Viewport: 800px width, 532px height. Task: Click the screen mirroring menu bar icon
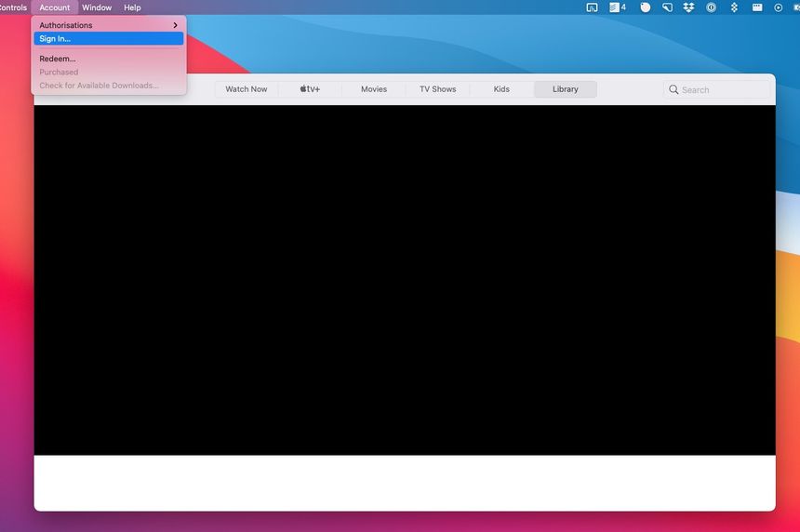click(x=592, y=7)
